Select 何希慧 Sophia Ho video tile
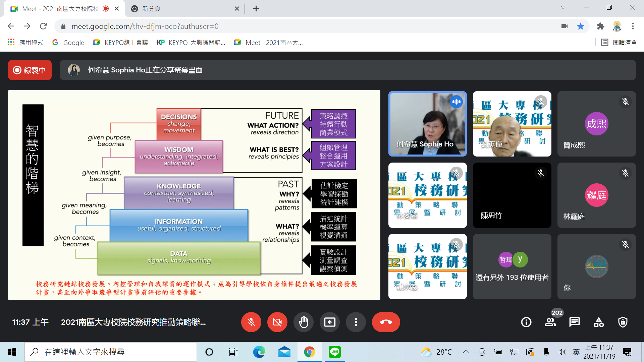Screen dimensions: 644x362 [x=427, y=124]
